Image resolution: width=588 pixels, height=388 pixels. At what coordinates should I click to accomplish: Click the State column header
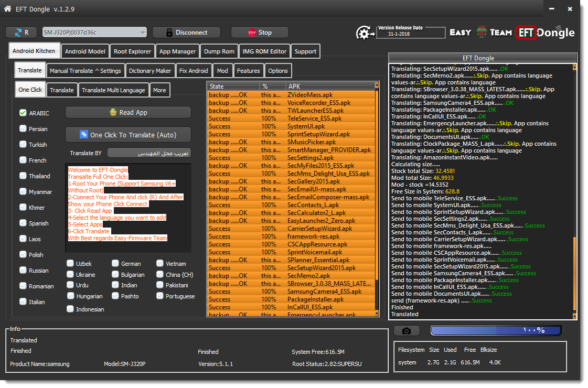coord(233,86)
